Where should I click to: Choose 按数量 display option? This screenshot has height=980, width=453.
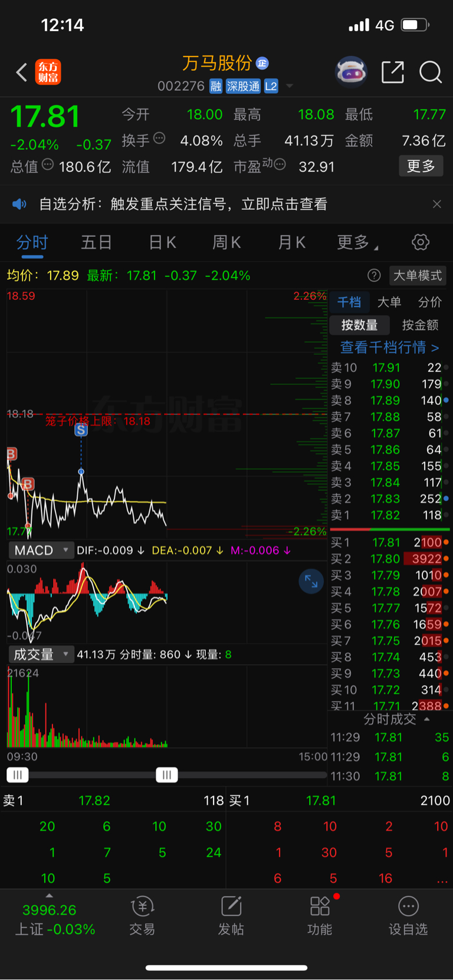pos(360,325)
